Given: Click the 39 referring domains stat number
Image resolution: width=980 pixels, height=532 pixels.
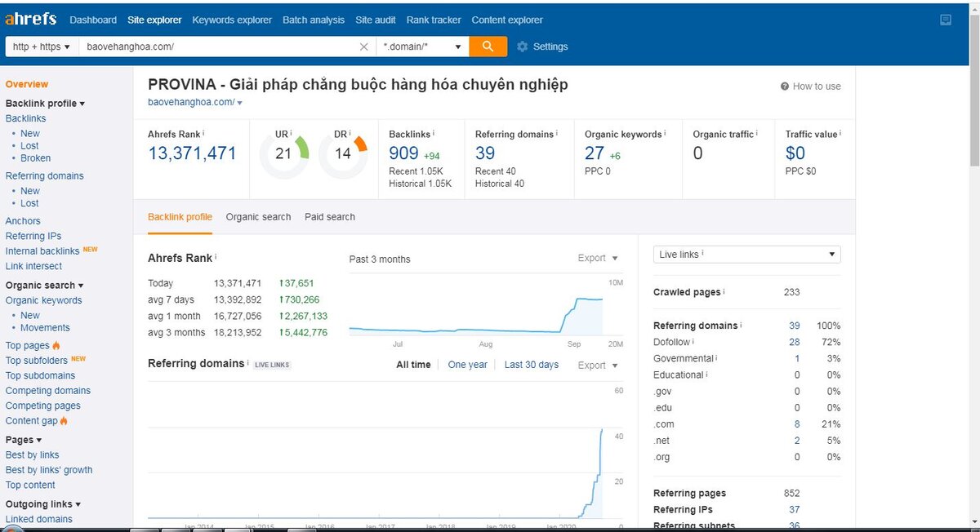Looking at the screenshot, I should tap(485, 153).
